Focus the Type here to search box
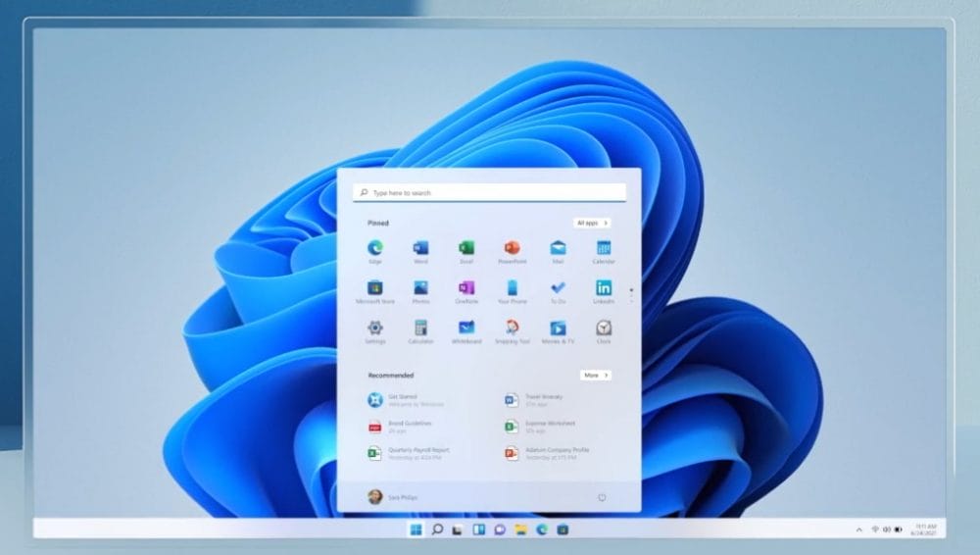Screen dimensions: 980x555 click(x=489, y=193)
